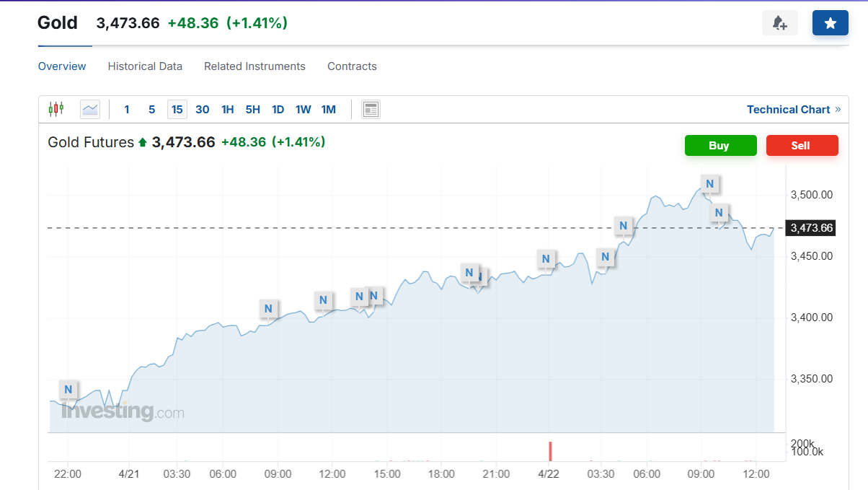This screenshot has width=868, height=490.
Task: Click the current price label 3,473.66 on axis
Action: pos(811,228)
